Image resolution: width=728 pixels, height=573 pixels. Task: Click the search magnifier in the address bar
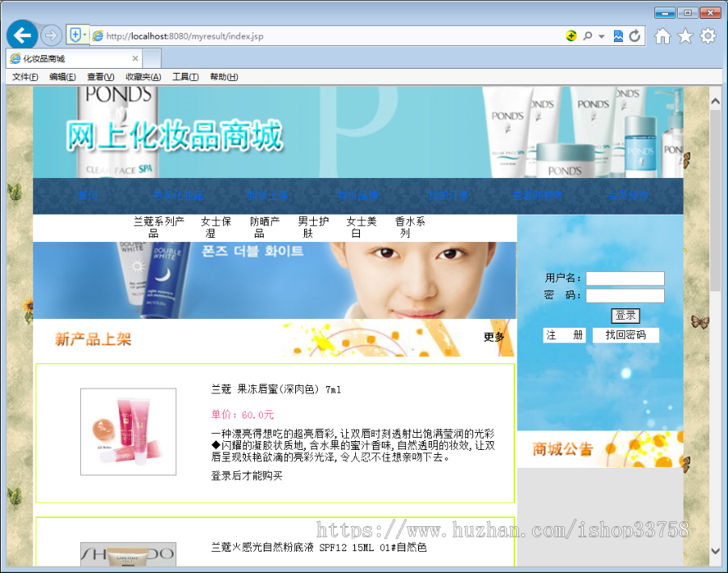tap(586, 36)
